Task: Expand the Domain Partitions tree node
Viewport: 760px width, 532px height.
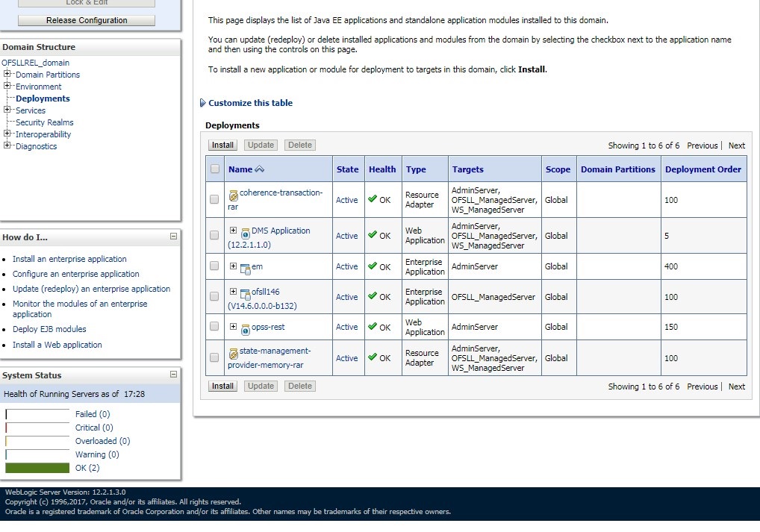Action: coord(7,74)
